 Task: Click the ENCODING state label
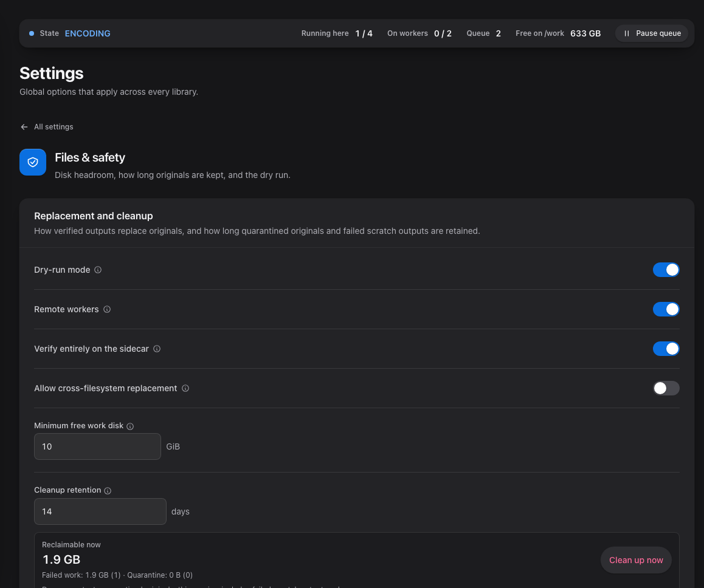tap(88, 33)
